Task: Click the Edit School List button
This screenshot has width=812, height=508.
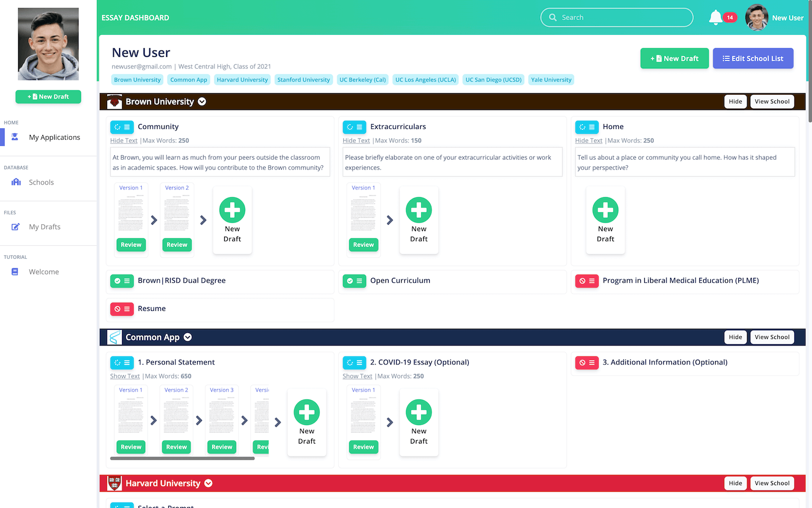Action: 752,58
